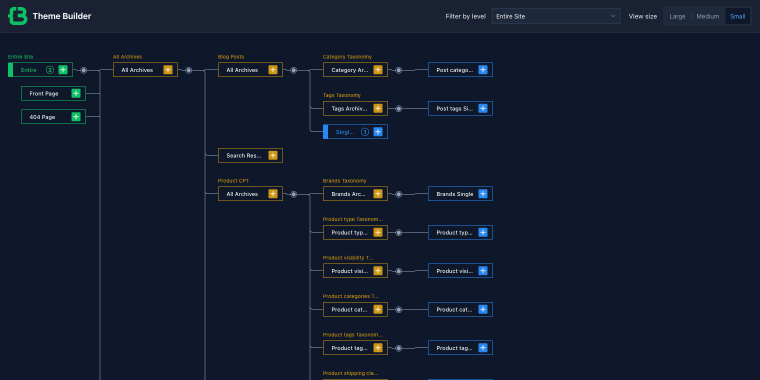The image size is (760, 380).
Task: Click plus icon on Blog Posts All Archives
Action: point(273,70)
